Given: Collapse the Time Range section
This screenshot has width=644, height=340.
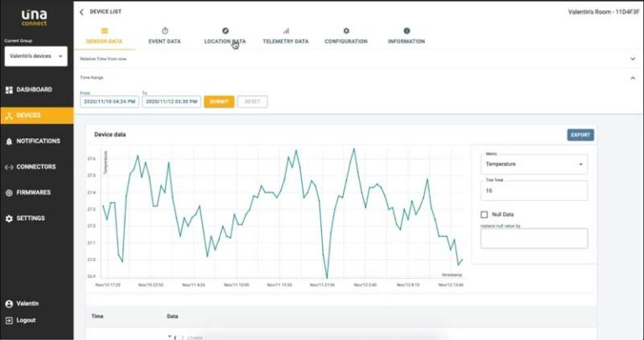Looking at the screenshot, I should point(632,77).
